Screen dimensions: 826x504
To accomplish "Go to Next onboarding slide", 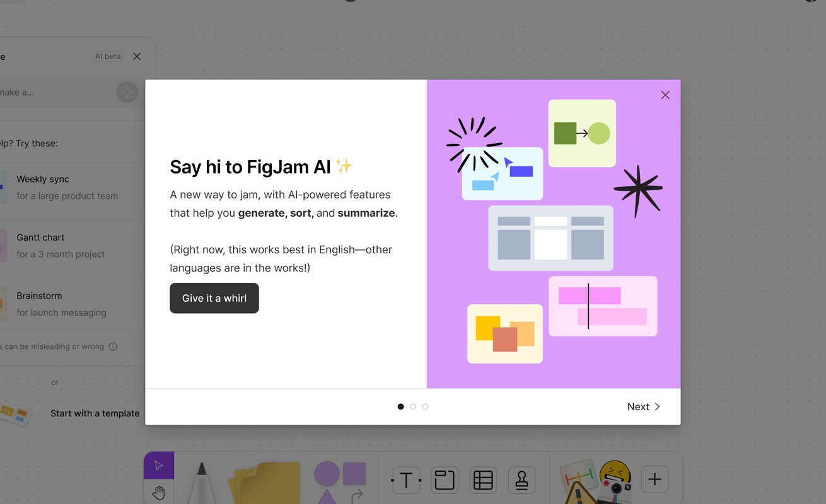I will pyautogui.click(x=644, y=406).
